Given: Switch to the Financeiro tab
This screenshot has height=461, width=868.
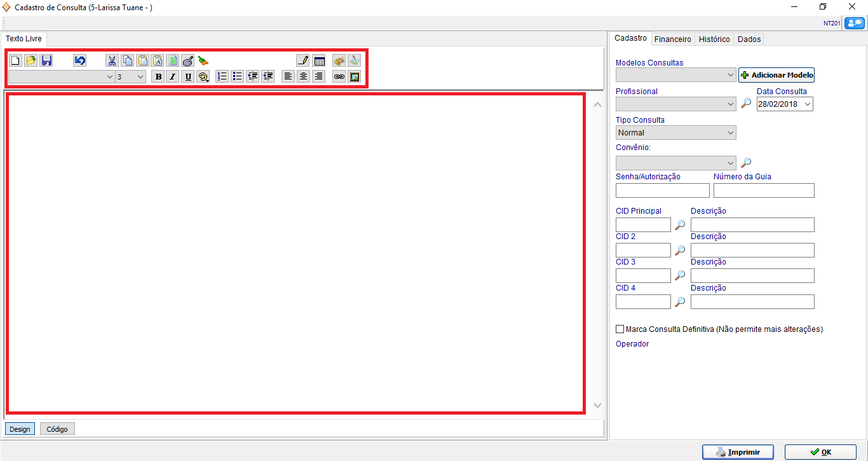Looking at the screenshot, I should pyautogui.click(x=672, y=39).
